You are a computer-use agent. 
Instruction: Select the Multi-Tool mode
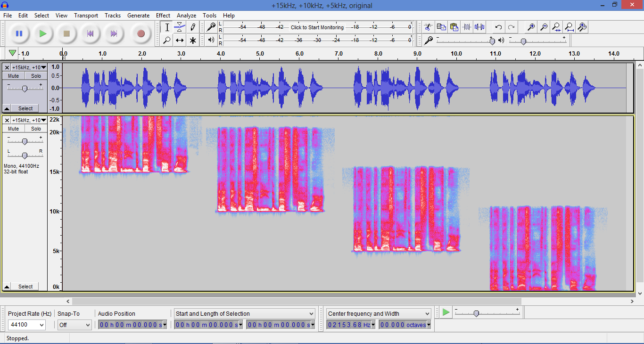[x=192, y=40]
